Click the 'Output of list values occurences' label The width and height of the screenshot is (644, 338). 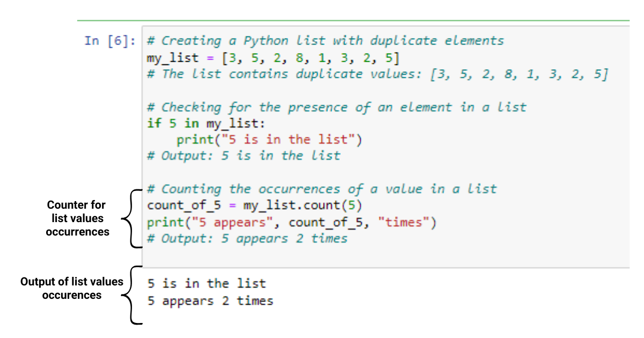[72, 288]
